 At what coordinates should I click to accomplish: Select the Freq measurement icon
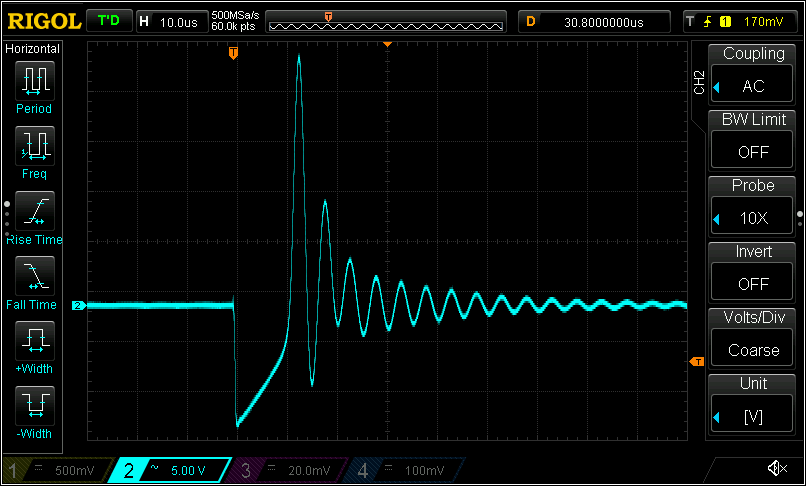pyautogui.click(x=34, y=146)
